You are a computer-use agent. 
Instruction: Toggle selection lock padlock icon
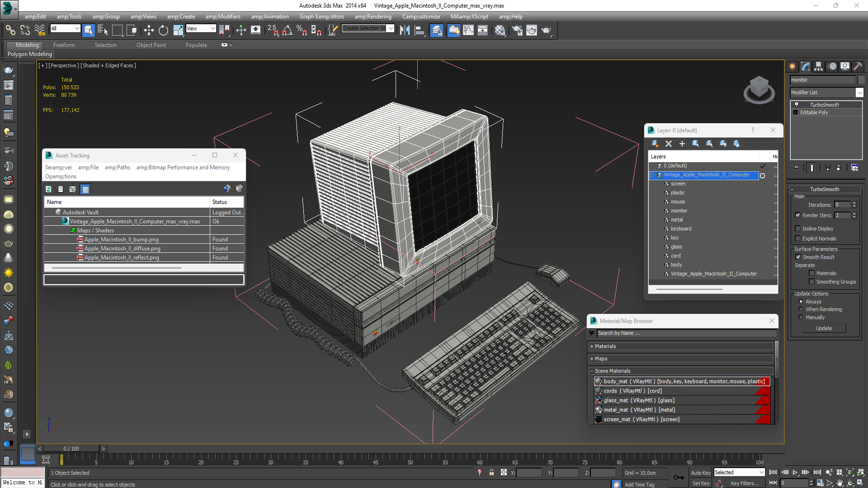(491, 473)
